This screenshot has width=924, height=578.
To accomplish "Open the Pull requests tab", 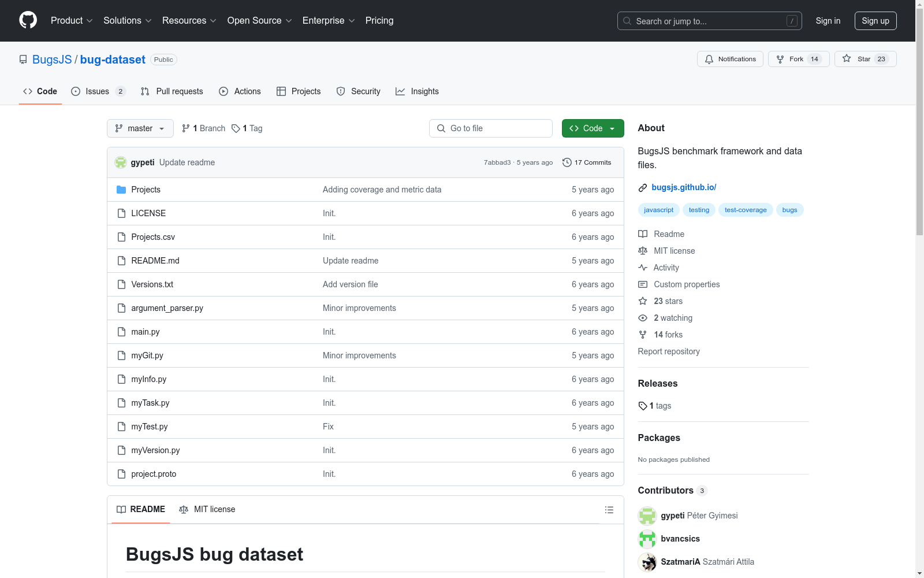I will [172, 91].
